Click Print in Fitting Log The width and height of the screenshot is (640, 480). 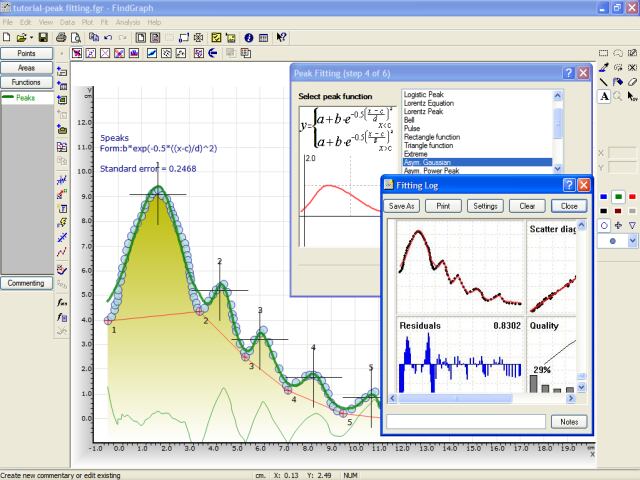[x=443, y=206]
